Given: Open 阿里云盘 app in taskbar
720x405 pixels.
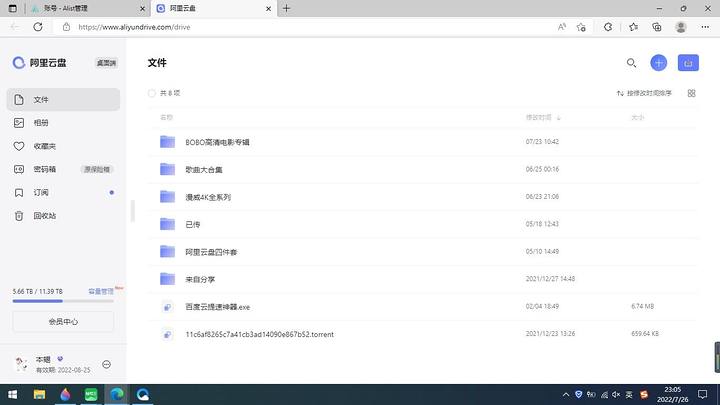Looking at the screenshot, I should (143, 394).
